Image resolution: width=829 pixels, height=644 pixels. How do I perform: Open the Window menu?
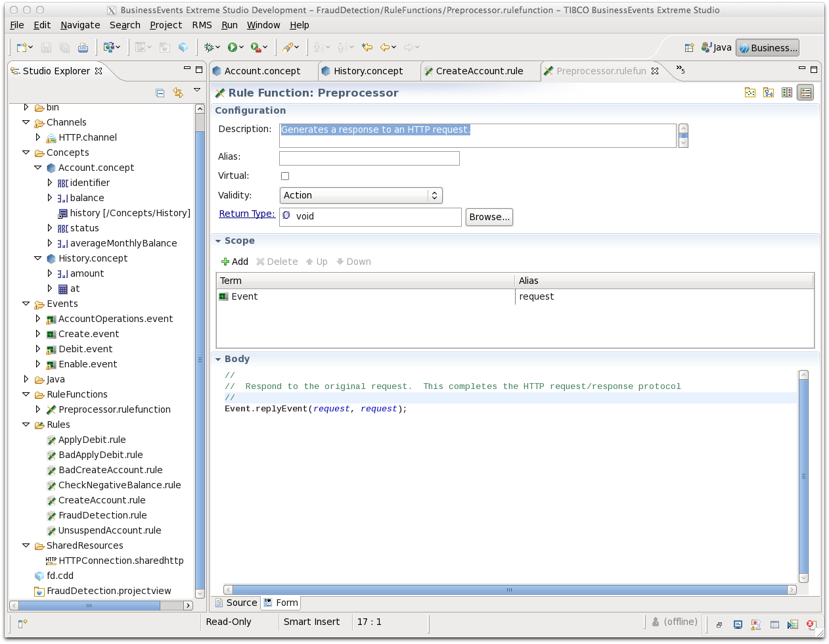(x=263, y=25)
